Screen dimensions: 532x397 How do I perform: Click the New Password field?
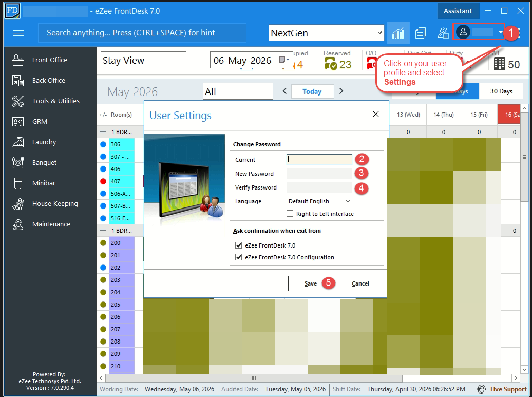319,174
